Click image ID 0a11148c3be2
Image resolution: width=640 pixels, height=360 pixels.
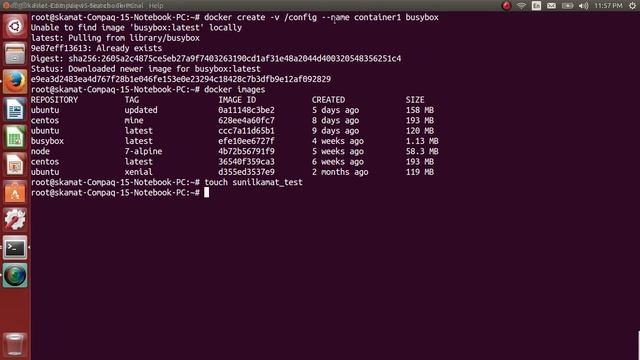click(x=247, y=110)
